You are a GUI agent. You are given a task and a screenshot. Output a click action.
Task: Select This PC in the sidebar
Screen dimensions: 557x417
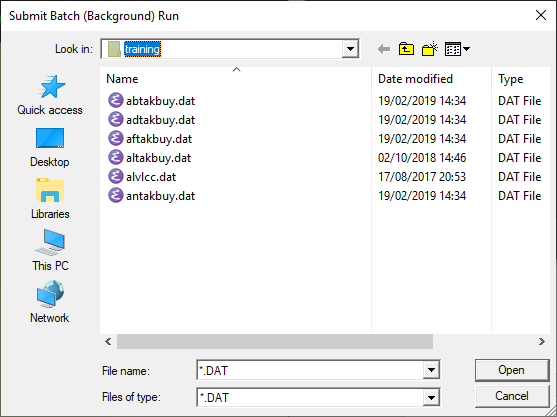(x=50, y=251)
